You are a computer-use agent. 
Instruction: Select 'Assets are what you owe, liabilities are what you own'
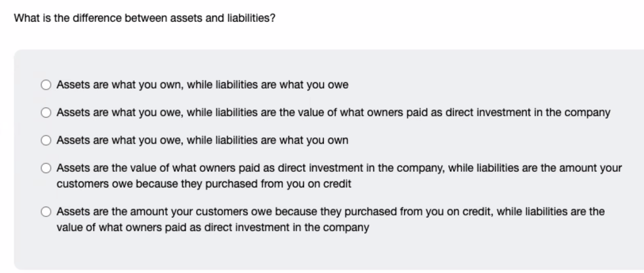pos(46,140)
